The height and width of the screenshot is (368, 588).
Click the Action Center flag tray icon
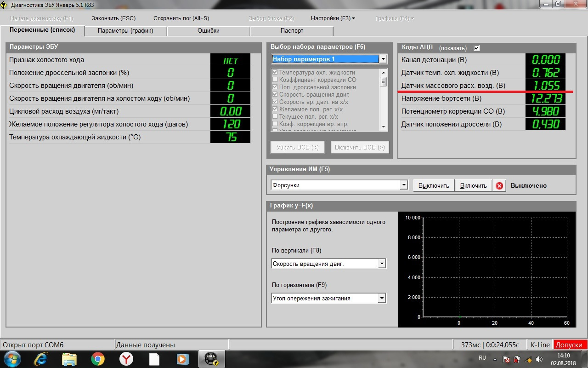pos(506,359)
